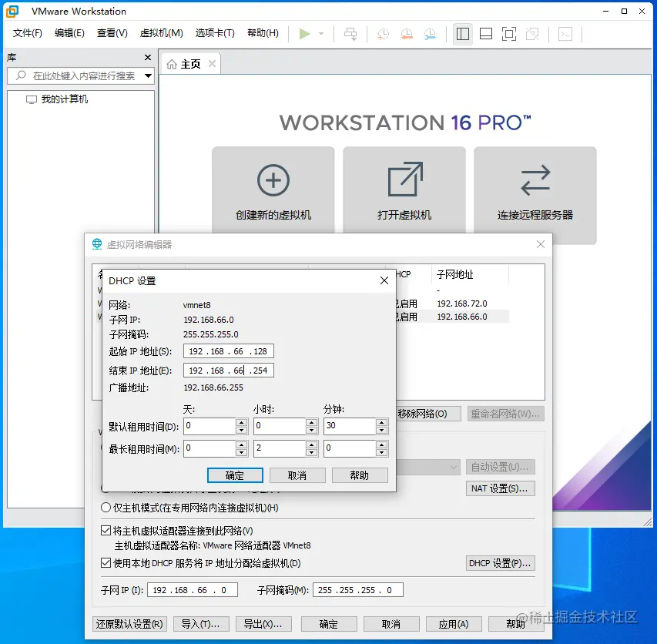
Task: Select the power on virtual machine icon
Action: (304, 34)
